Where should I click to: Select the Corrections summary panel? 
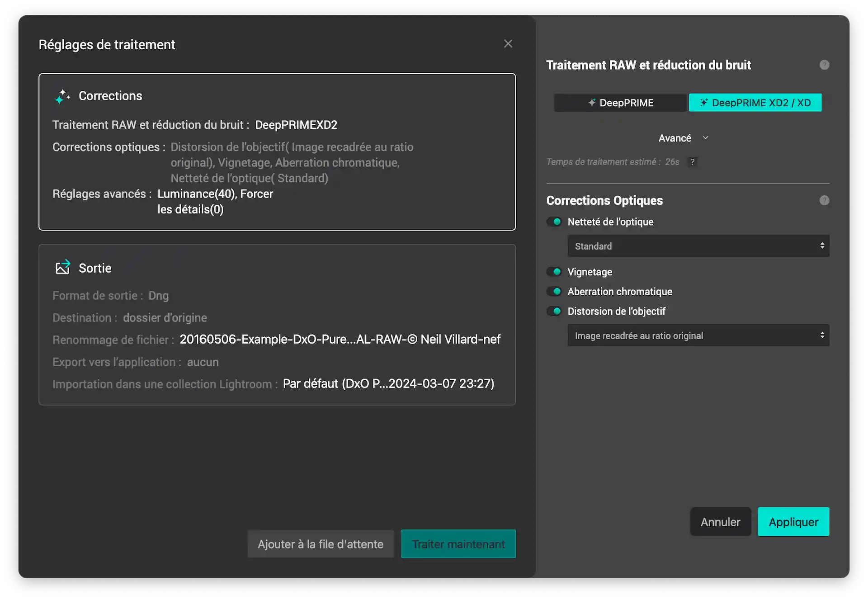(277, 152)
